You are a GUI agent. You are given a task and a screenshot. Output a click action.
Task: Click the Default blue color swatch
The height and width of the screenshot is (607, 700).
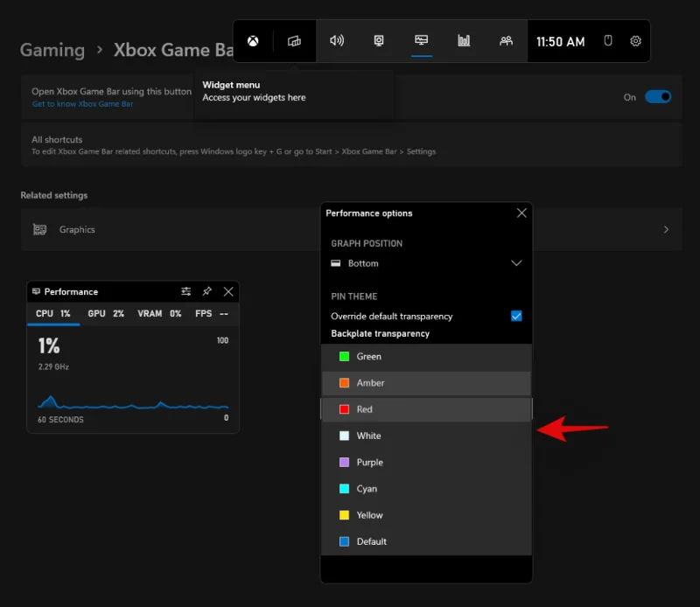[344, 541]
